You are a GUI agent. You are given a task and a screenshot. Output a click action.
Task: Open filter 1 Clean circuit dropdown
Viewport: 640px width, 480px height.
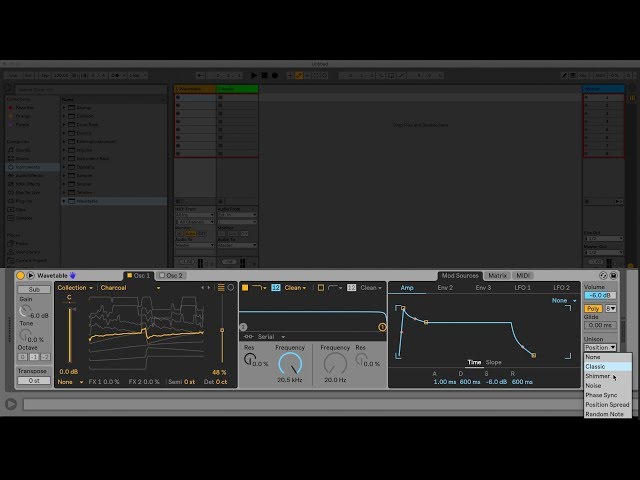coord(295,288)
